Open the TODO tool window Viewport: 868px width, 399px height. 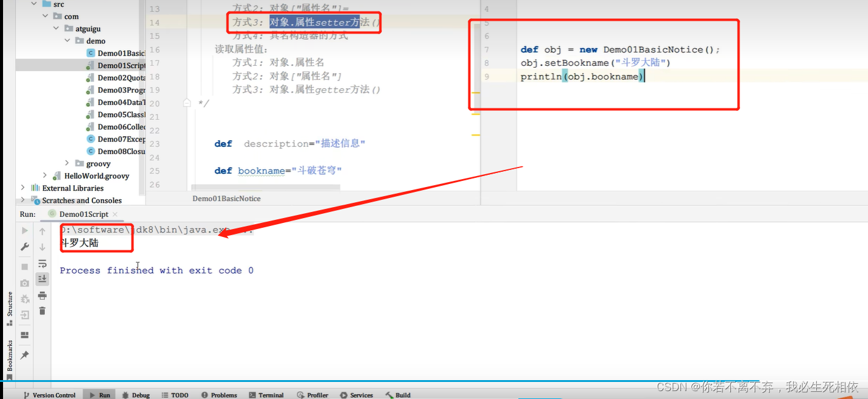point(175,395)
